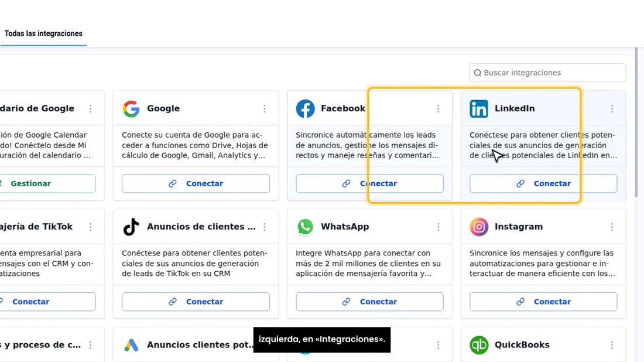Click the WhatsApp card title
Viewport: 644px width, 362px height.
pyautogui.click(x=345, y=227)
